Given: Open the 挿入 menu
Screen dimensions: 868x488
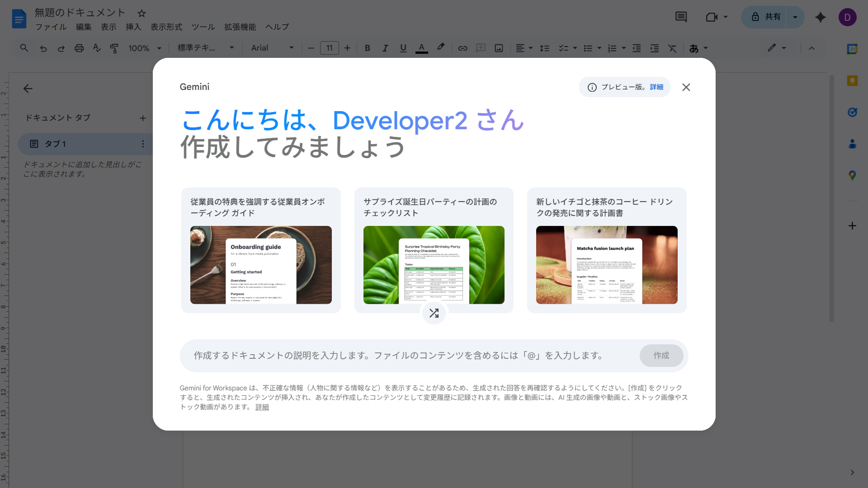Looking at the screenshot, I should click(x=133, y=27).
